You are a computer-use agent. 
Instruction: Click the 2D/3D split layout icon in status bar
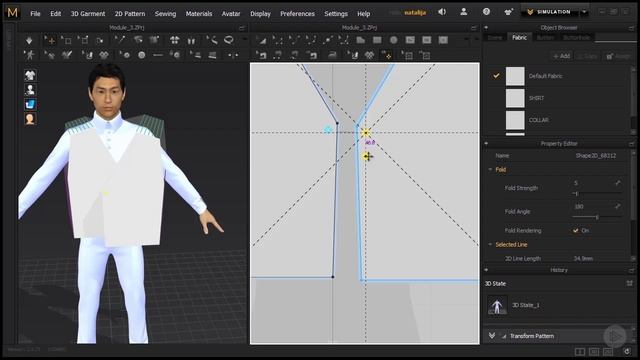580,351
